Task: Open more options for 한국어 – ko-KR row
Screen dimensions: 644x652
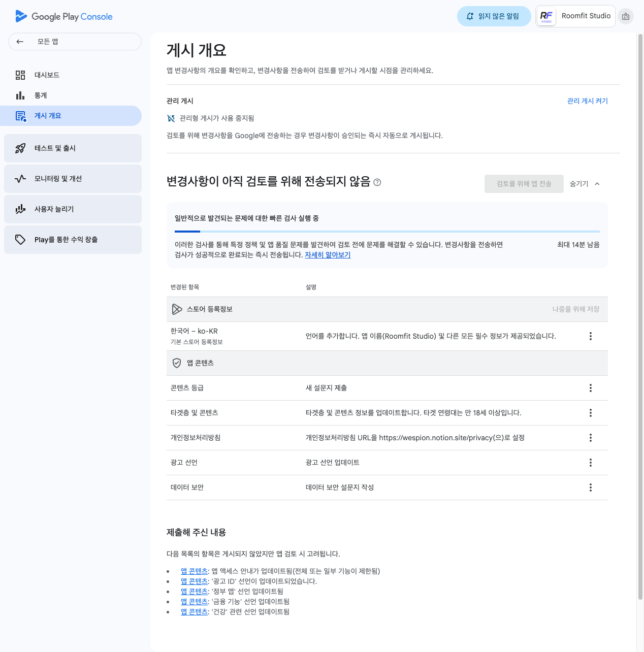Action: 590,336
